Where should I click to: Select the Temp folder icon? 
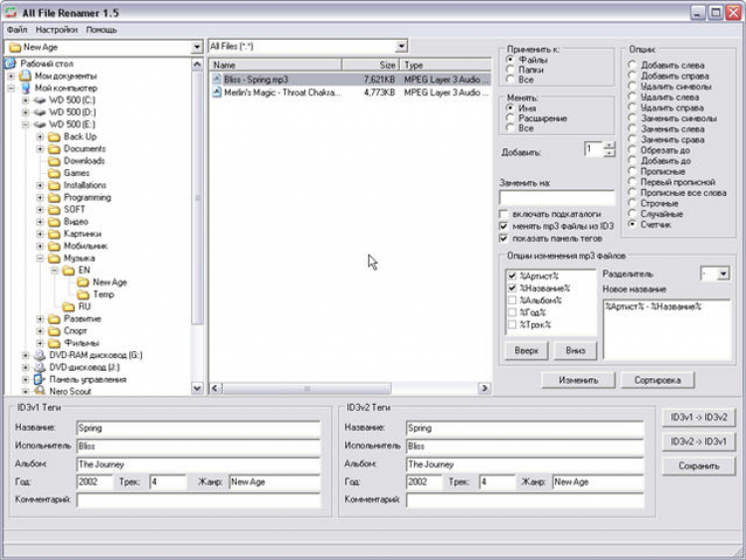point(84,294)
